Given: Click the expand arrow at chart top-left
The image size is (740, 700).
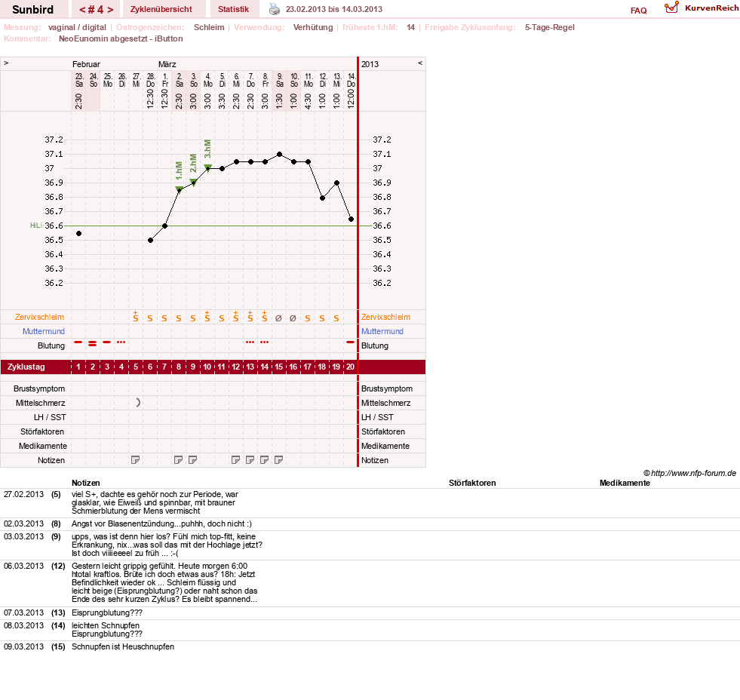Looking at the screenshot, I should coord(6,63).
